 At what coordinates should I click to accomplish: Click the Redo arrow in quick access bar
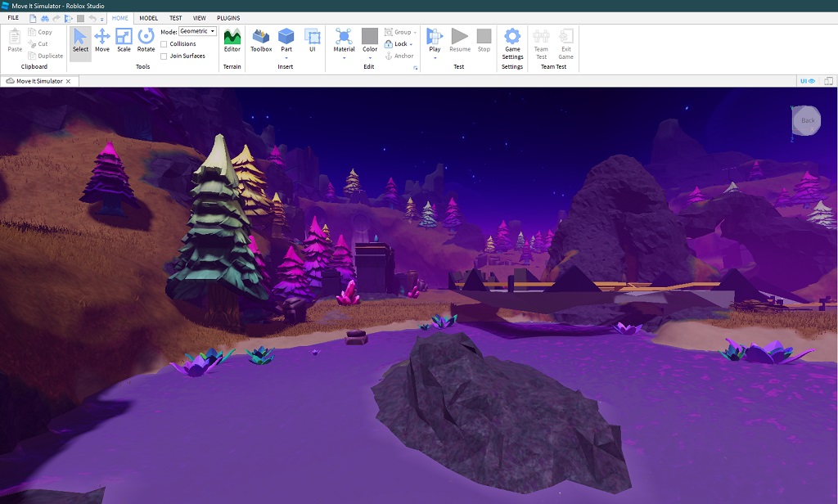coord(56,18)
